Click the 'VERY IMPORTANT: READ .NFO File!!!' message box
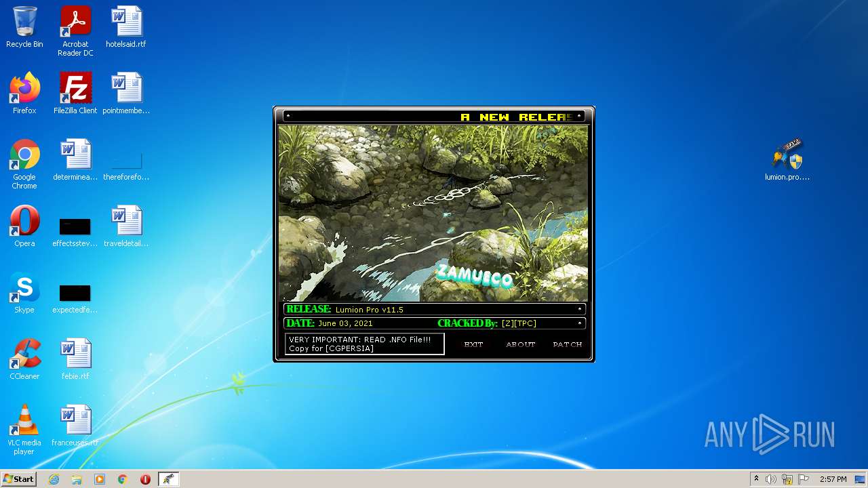 (365, 344)
